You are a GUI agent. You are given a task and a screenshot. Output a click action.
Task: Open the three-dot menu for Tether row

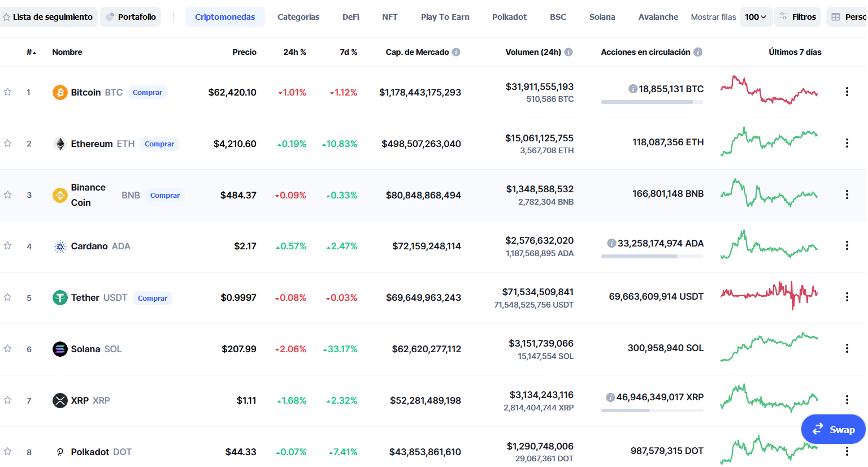click(847, 297)
